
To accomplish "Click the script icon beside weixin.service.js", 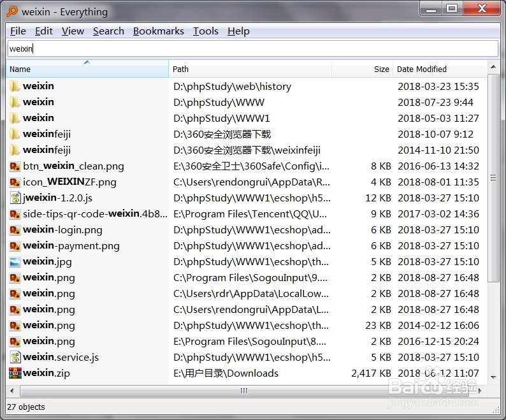I will coord(15,357).
